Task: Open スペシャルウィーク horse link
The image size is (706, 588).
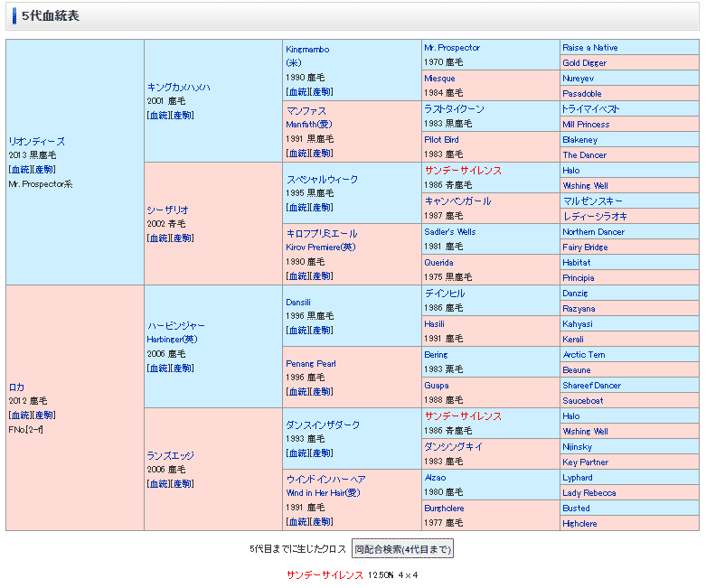Action: (322, 179)
